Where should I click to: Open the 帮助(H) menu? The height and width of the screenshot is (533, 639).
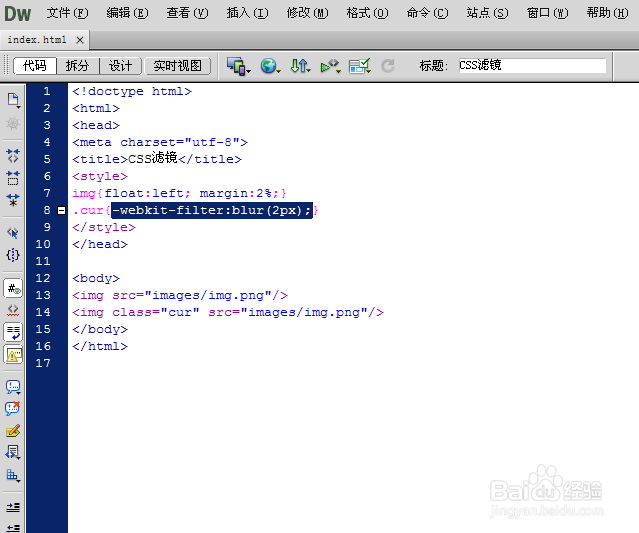coord(607,13)
